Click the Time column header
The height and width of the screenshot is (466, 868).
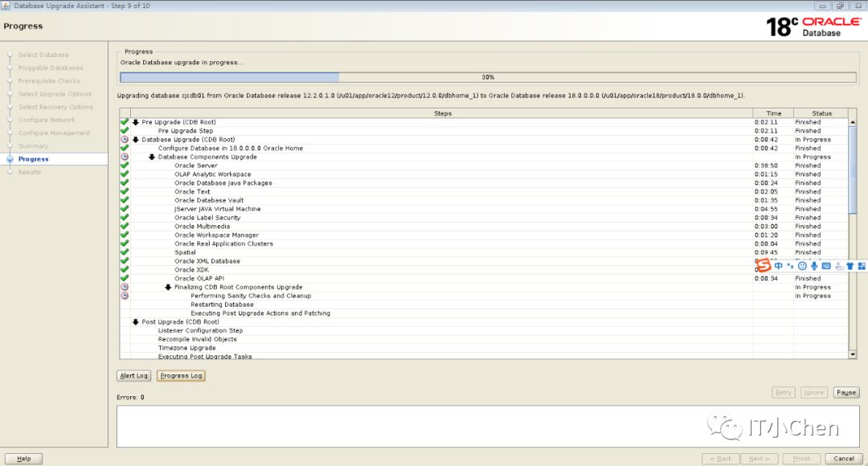click(773, 113)
